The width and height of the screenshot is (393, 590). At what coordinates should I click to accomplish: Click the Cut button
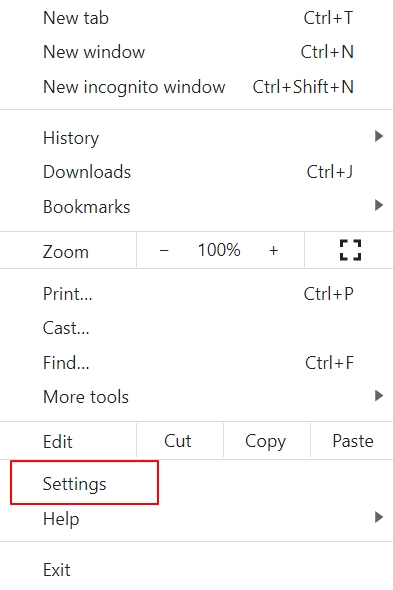[180, 441]
